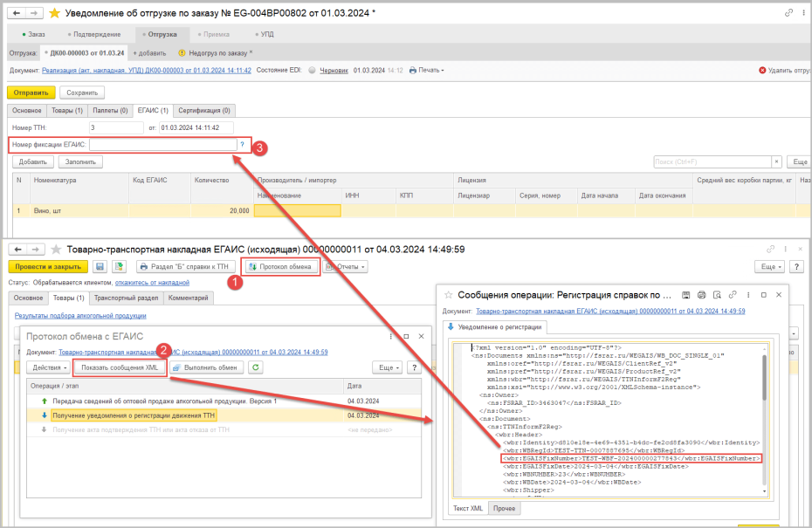Toggle the favorite star for Уведомление об отгрузке
Screen dimensions: 812x528
pos(54,13)
